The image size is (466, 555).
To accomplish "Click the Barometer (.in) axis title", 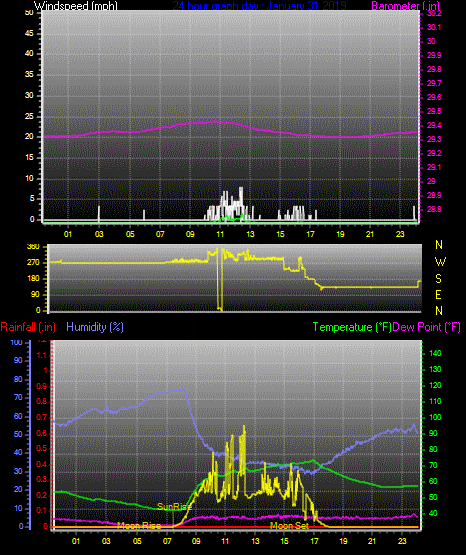I will pos(405,5).
